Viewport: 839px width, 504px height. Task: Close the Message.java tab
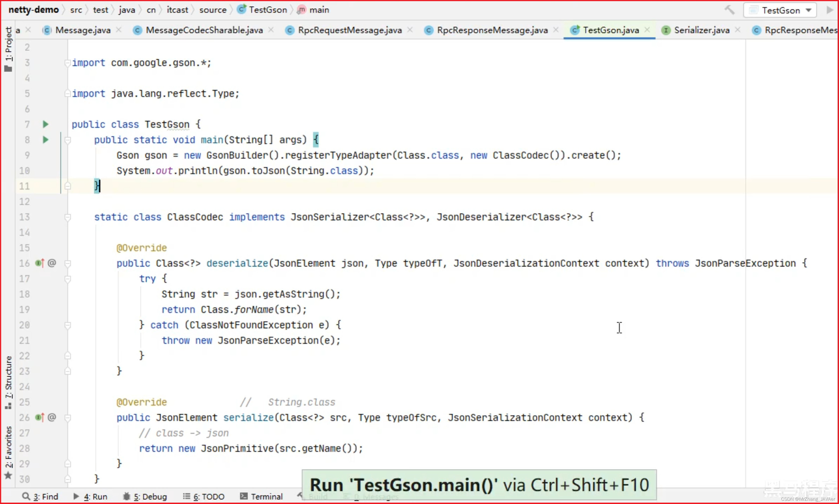coord(119,30)
